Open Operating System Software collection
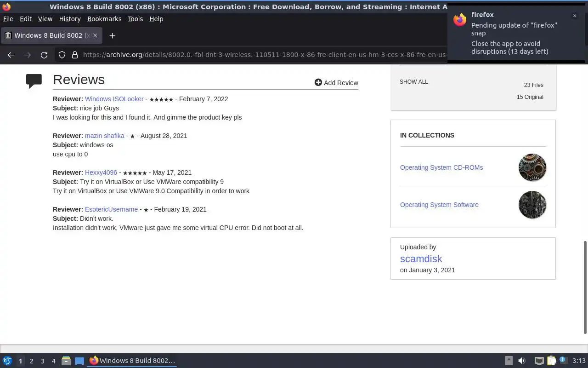This screenshot has width=588, height=368. (439, 205)
